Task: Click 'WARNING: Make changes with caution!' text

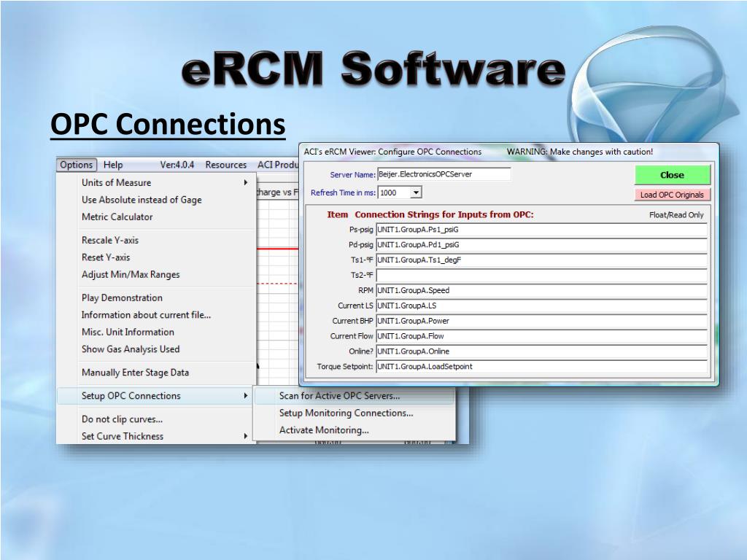Action: (580, 152)
